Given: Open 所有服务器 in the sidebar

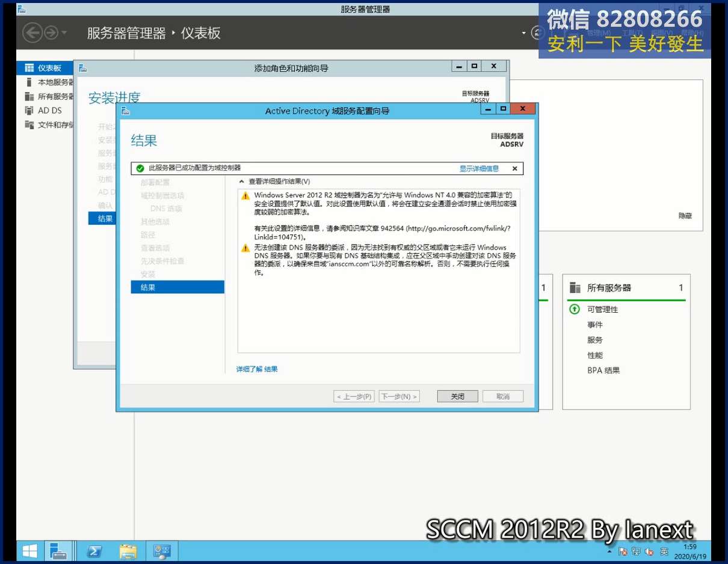Looking at the screenshot, I should [x=55, y=96].
